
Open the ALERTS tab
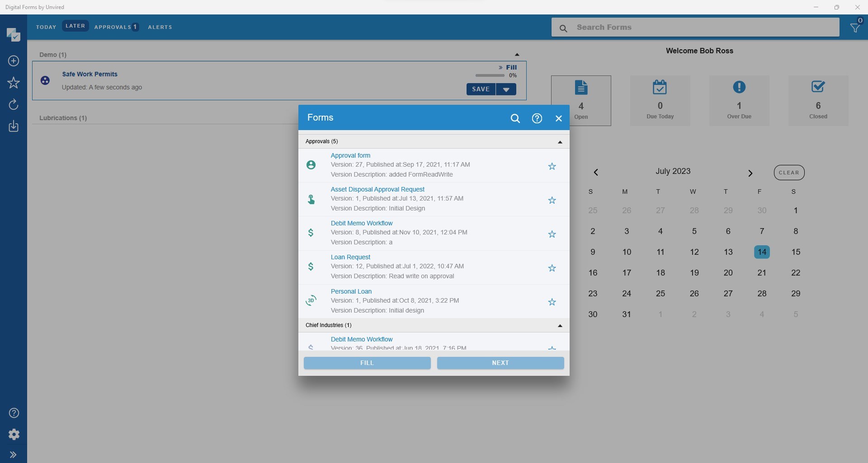tap(160, 27)
